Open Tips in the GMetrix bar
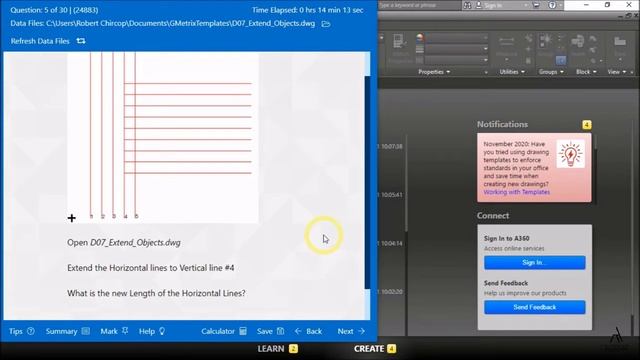This screenshot has height=360, width=640. point(22,331)
